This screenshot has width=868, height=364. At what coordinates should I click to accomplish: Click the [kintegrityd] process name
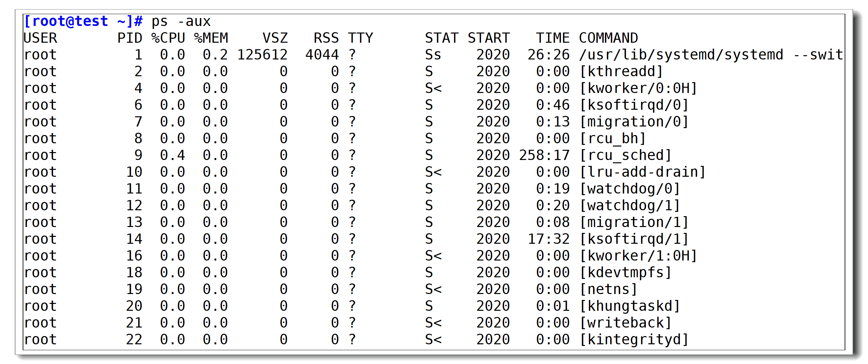click(x=634, y=340)
